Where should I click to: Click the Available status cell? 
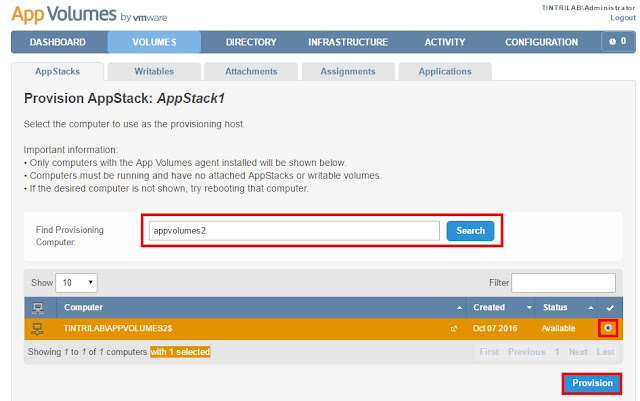tap(558, 328)
